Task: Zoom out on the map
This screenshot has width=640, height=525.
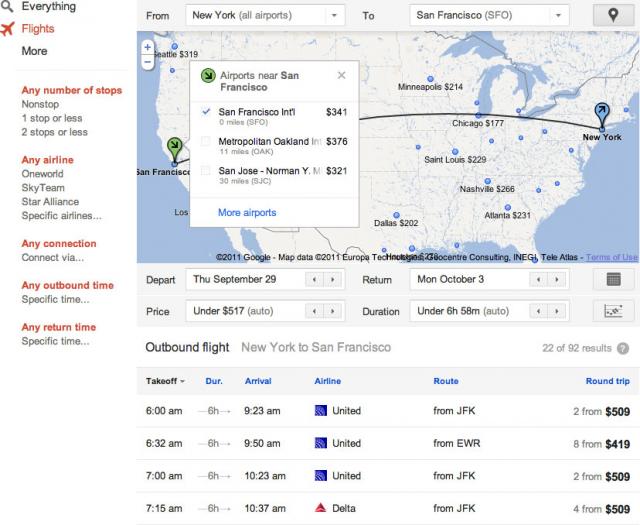Action: coord(147,62)
